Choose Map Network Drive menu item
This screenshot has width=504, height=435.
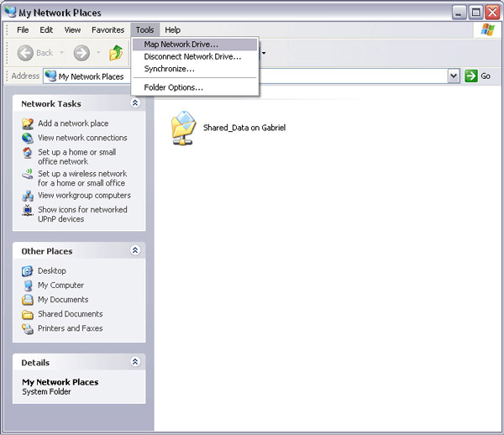tap(195, 45)
